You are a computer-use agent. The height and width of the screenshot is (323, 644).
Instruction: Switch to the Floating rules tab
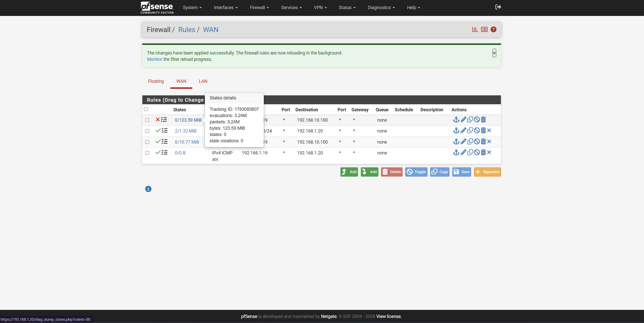[156, 81]
